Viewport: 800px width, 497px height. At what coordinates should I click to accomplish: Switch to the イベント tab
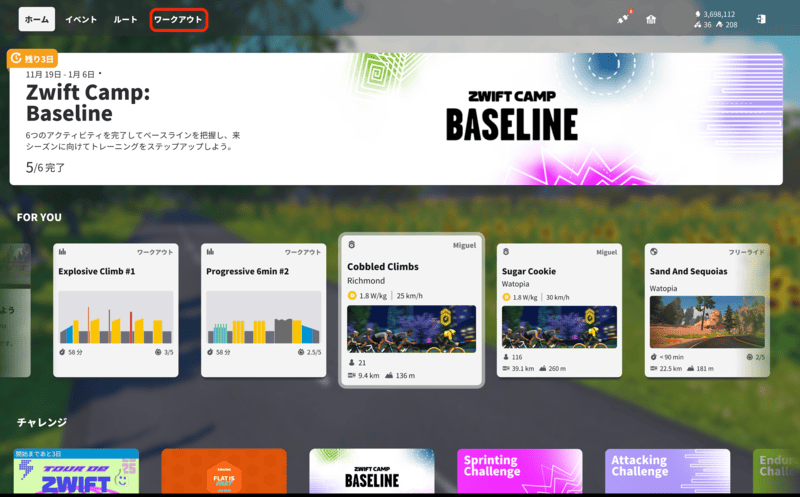coord(81,19)
